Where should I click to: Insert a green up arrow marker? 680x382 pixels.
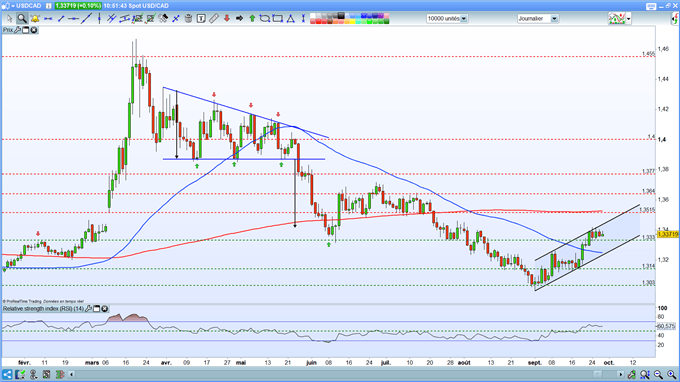(x=252, y=19)
